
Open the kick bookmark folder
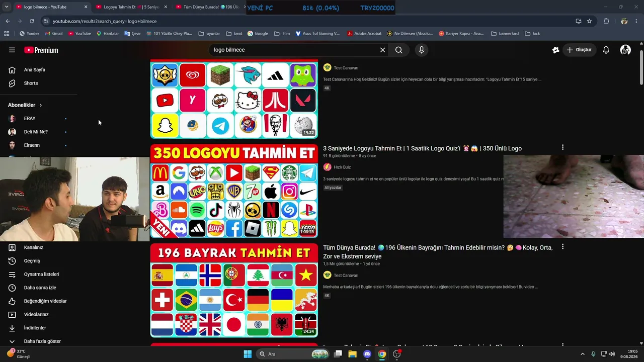pos(532,34)
